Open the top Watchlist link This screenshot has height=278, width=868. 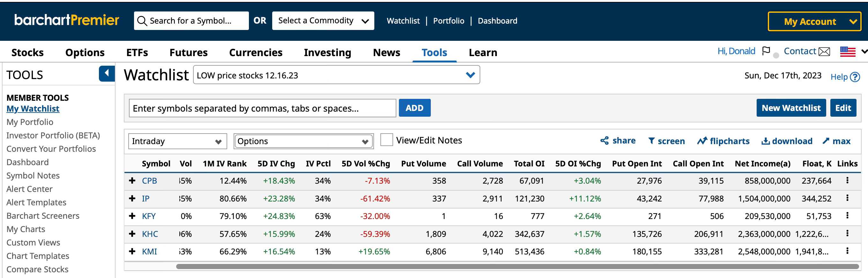point(403,21)
